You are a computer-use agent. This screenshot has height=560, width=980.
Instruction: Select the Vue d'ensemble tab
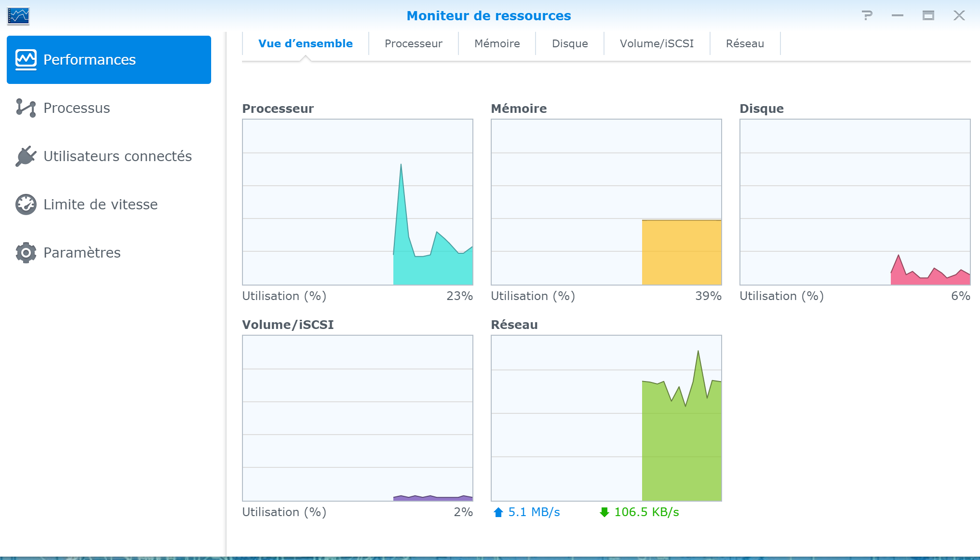tap(305, 43)
